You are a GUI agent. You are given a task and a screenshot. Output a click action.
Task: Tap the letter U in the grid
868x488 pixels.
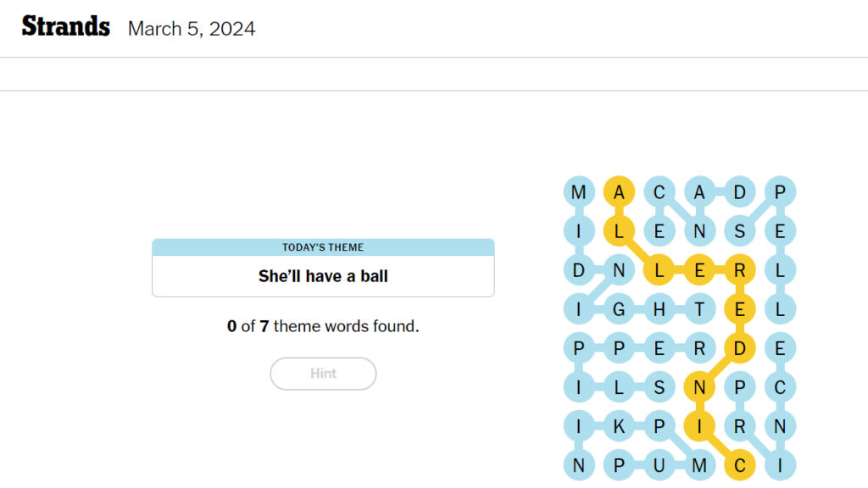[659, 465]
